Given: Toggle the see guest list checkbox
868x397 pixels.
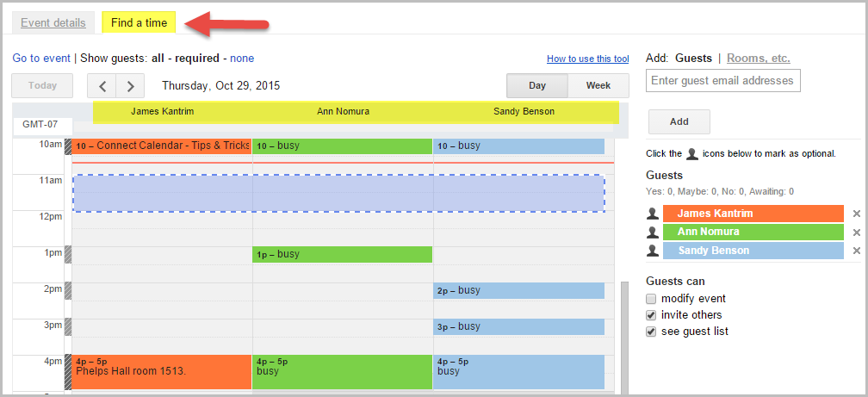Looking at the screenshot, I should click(x=652, y=332).
